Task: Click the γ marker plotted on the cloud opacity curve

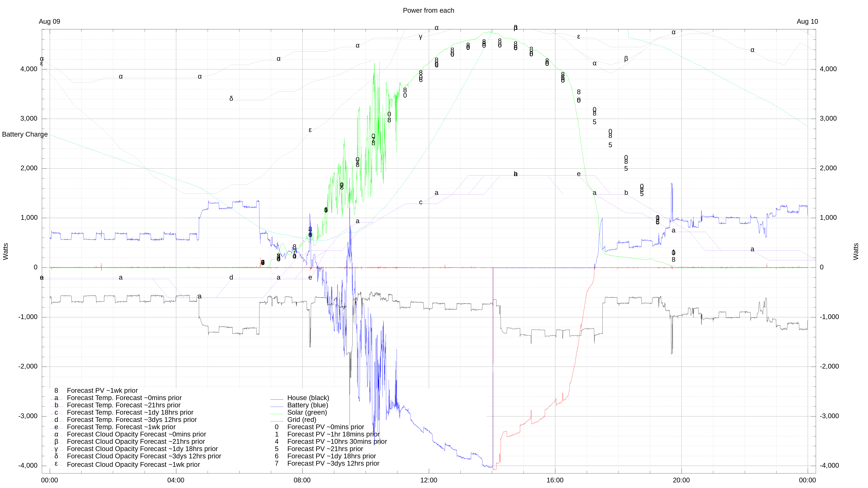Action: [420, 36]
